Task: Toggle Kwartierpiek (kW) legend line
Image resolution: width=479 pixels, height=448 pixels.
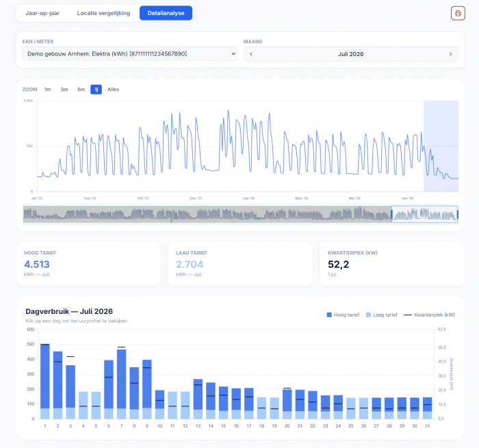Action: click(x=429, y=315)
